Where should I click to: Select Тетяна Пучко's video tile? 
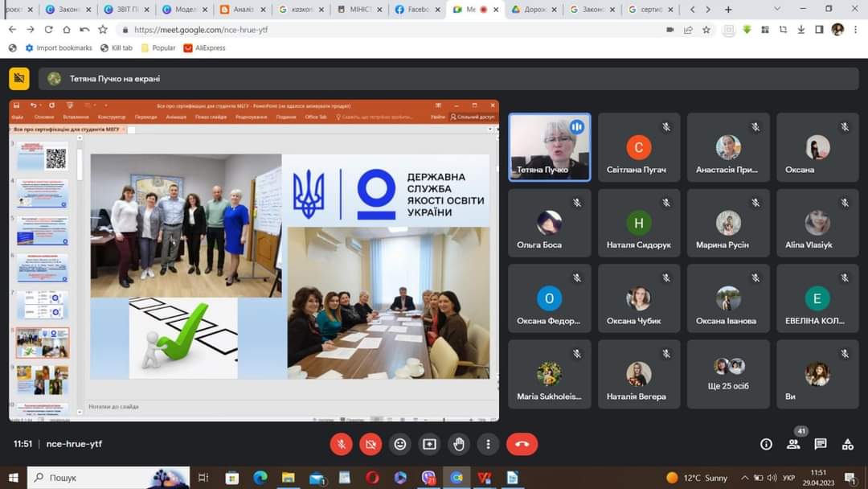pyautogui.click(x=550, y=147)
